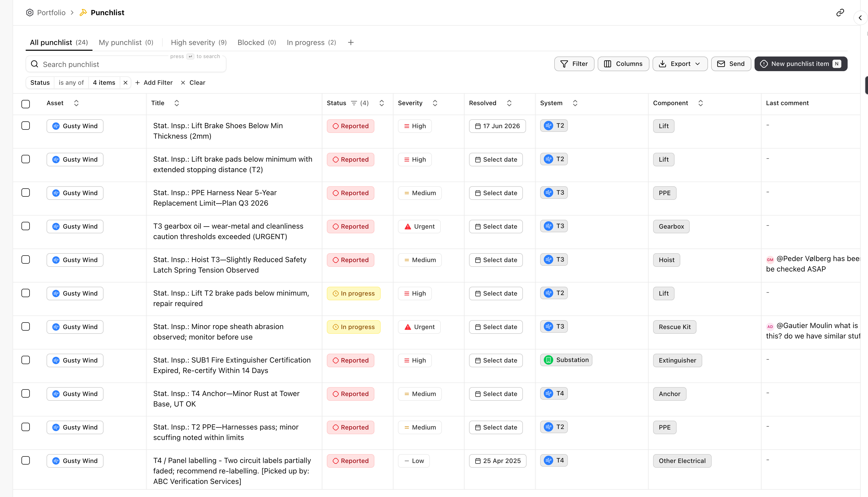The image size is (868, 497).
Task: Sort by Resolved column arrows
Action: coord(509,103)
